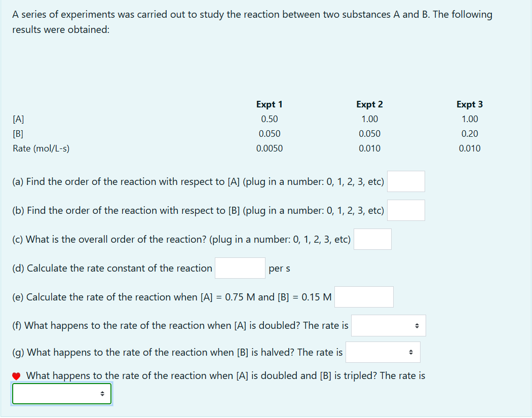Click the arrow inside question (f) dropdown
Image resolution: width=532 pixels, height=418 pixels.
[417, 325]
